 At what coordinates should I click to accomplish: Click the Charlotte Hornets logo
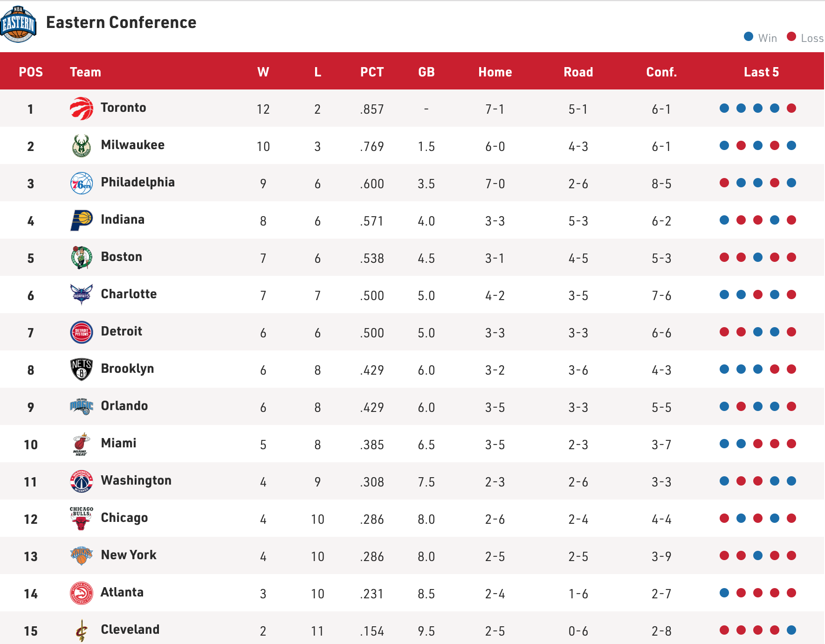(82, 295)
